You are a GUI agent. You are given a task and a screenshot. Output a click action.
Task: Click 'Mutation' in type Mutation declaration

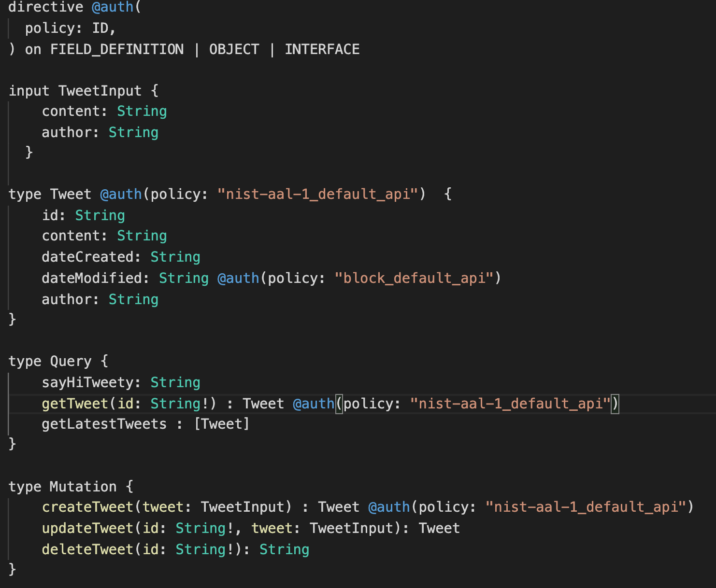pos(83,487)
